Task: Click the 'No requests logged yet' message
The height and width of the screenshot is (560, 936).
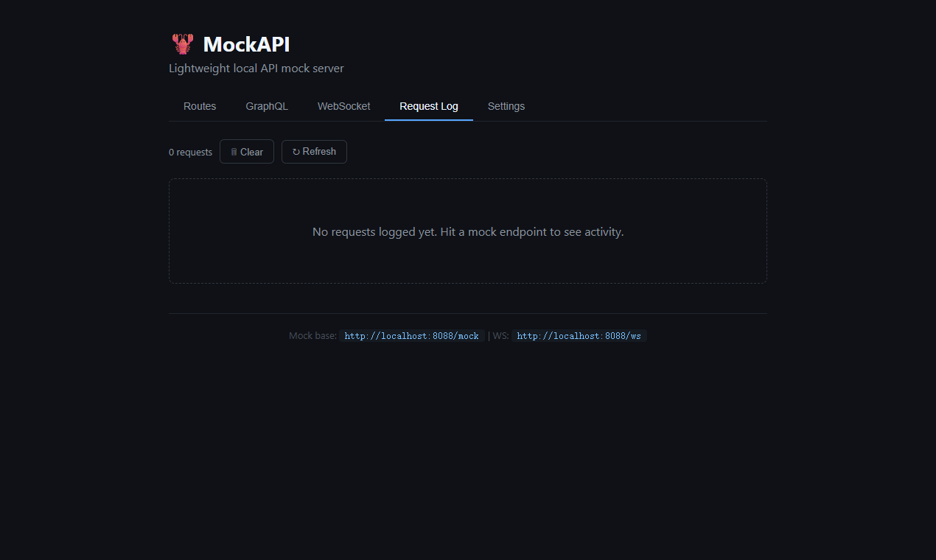Action: pos(467,231)
